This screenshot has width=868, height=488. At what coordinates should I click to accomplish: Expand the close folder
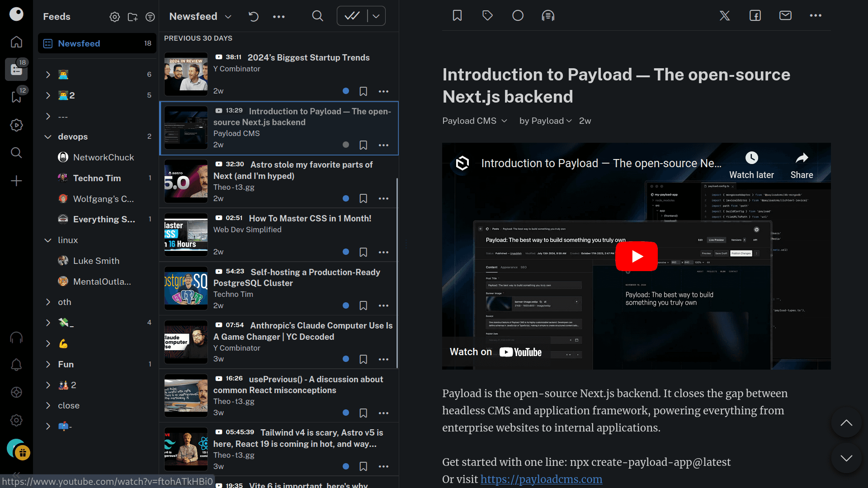[48, 405]
